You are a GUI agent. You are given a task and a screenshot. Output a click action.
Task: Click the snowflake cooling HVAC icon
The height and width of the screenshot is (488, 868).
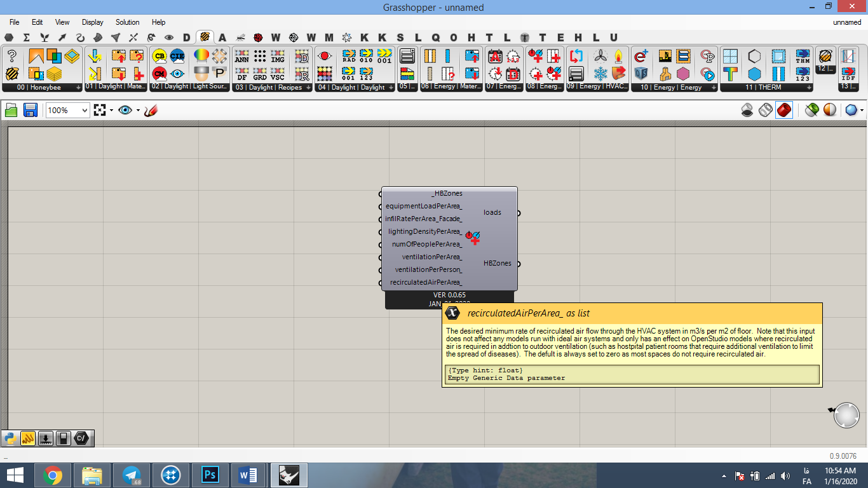tap(600, 74)
